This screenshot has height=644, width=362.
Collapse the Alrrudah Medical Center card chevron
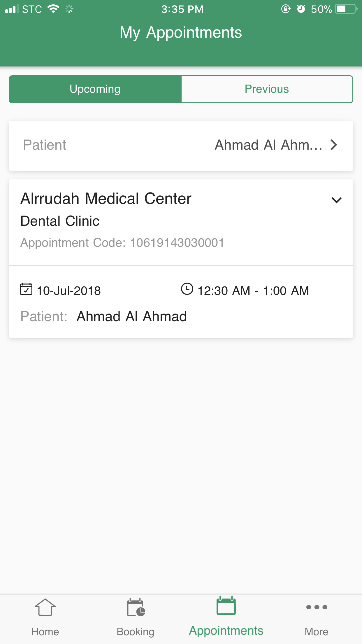(x=336, y=200)
